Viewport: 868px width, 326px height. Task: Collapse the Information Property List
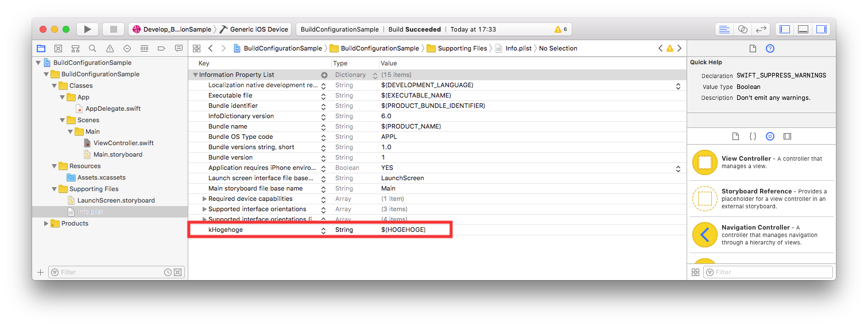[x=195, y=75]
